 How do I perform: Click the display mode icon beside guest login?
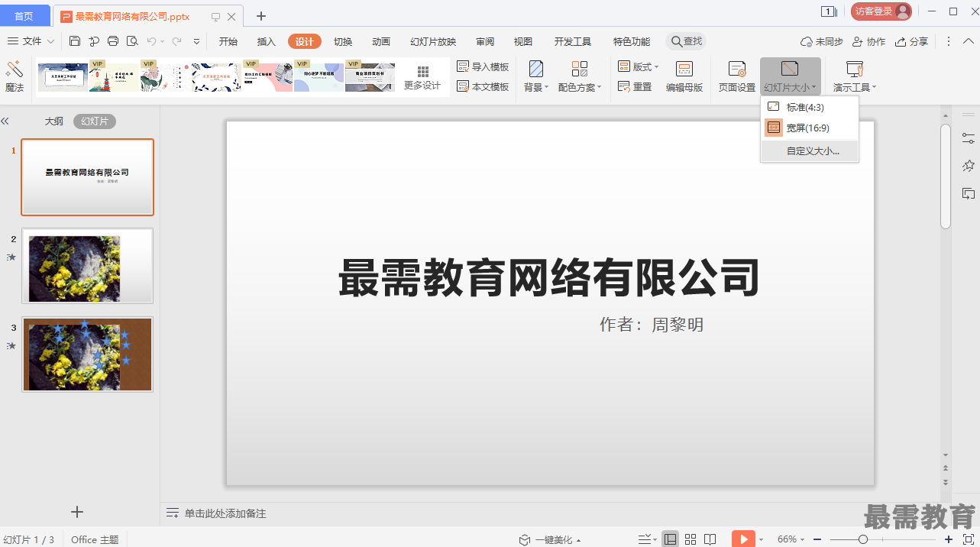coord(829,11)
